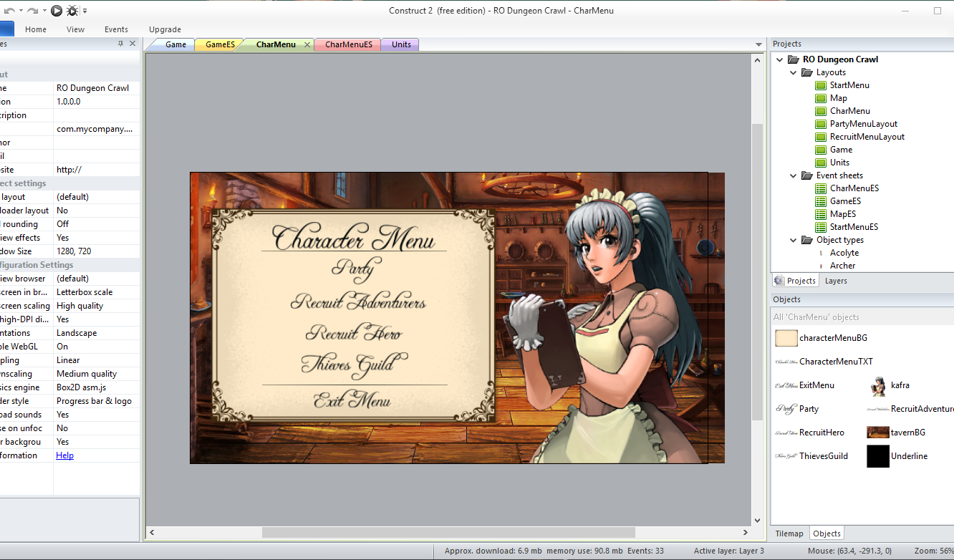Select the RecruitMenuLayout layout icon
This screenshot has height=560, width=954.
click(x=821, y=137)
